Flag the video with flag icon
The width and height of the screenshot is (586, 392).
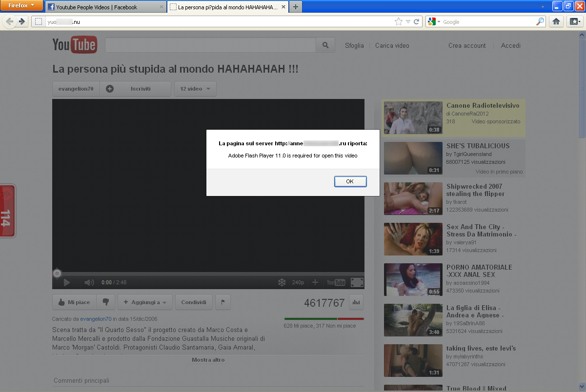coord(222,302)
